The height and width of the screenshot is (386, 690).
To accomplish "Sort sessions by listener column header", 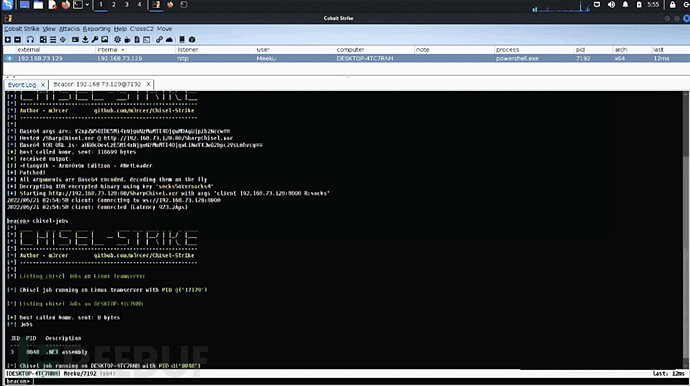I will click(215, 50).
